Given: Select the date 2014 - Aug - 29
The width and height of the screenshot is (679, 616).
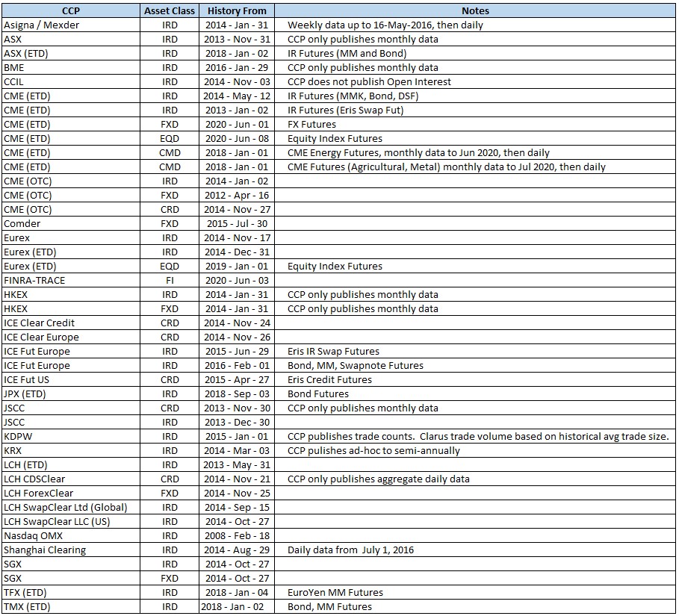Looking at the screenshot, I should click(x=237, y=550).
